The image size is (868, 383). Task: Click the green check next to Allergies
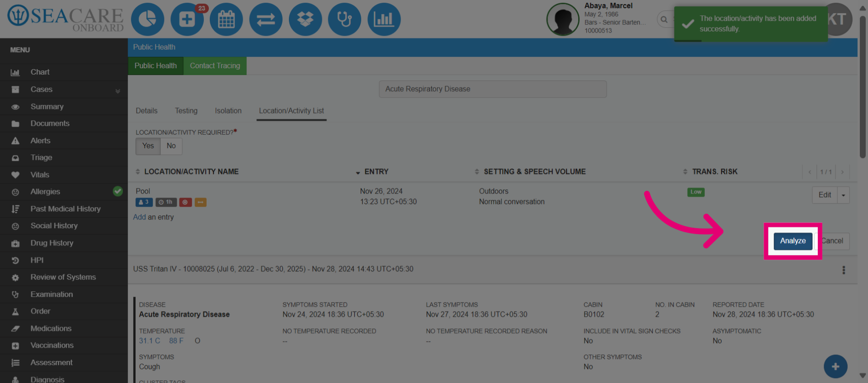click(x=118, y=191)
